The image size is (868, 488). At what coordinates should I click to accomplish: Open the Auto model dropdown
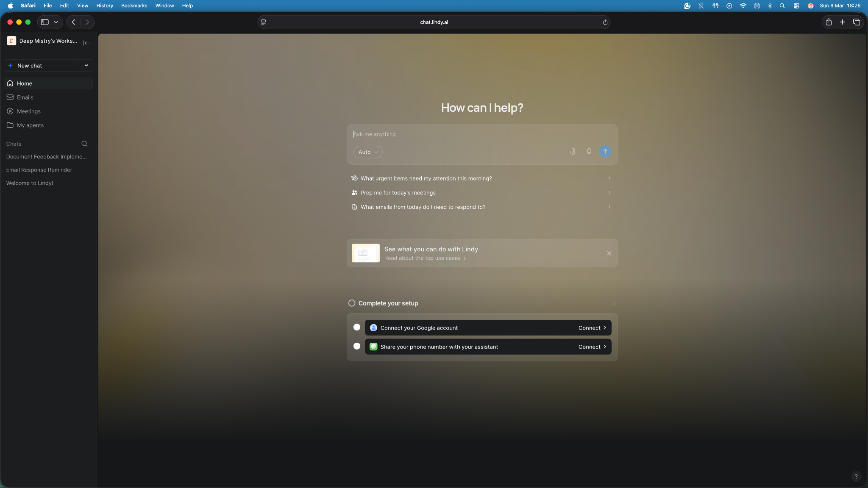click(367, 152)
